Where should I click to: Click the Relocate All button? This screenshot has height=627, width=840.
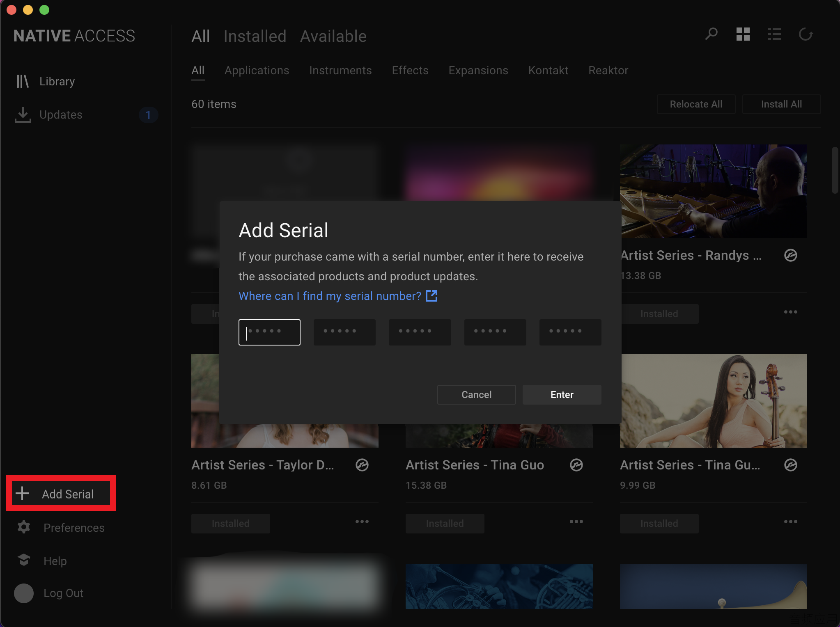tap(696, 104)
